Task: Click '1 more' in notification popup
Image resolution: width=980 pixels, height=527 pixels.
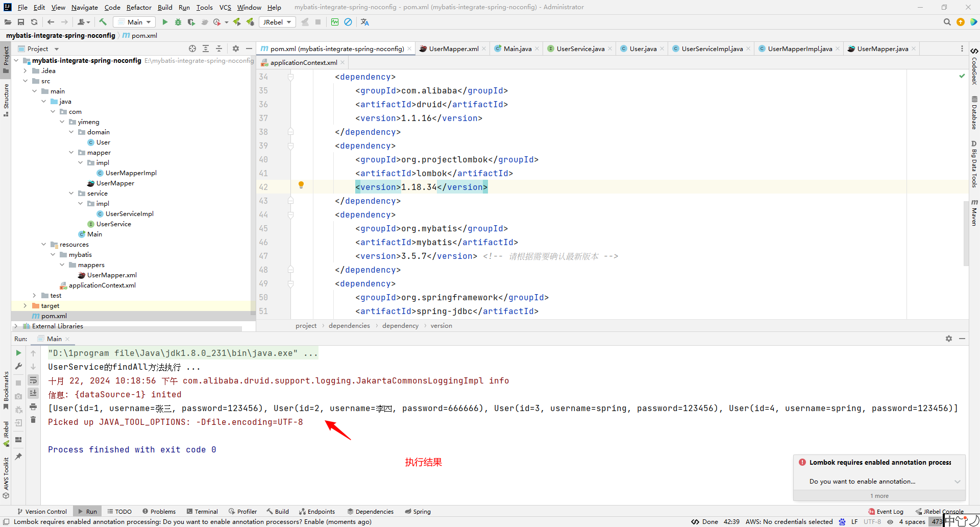Action: pyautogui.click(x=879, y=496)
